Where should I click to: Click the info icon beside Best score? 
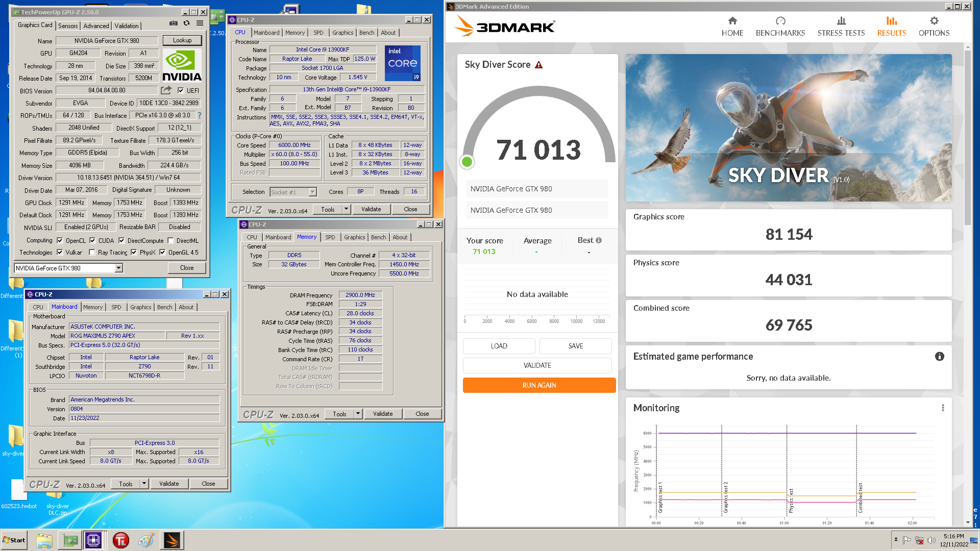point(599,240)
